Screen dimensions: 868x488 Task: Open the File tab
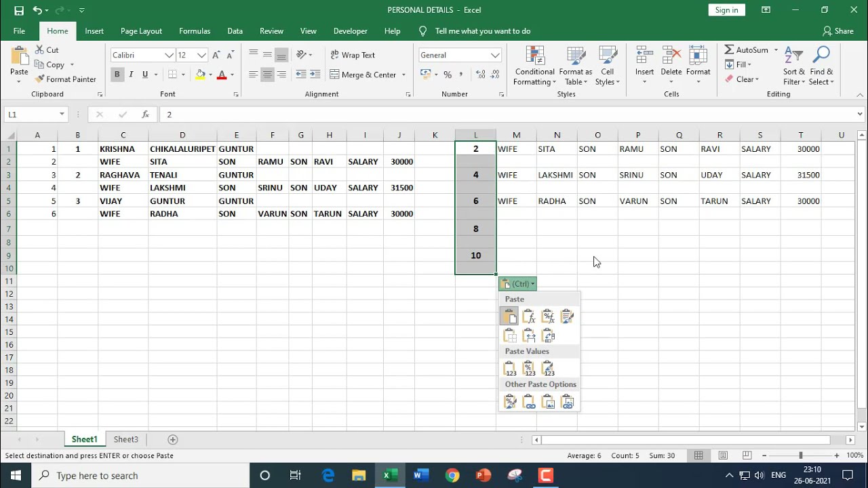[19, 31]
